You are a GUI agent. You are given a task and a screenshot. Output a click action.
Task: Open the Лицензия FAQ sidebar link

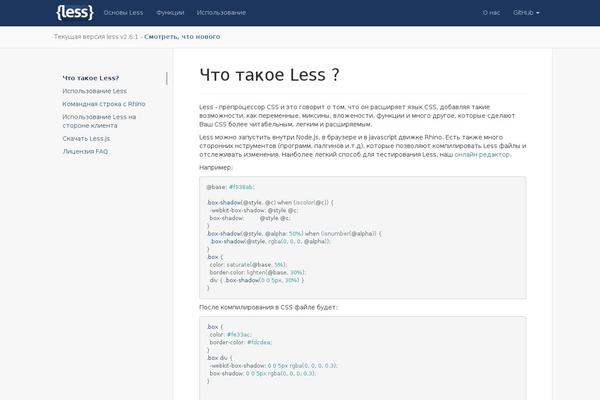pyautogui.click(x=85, y=152)
